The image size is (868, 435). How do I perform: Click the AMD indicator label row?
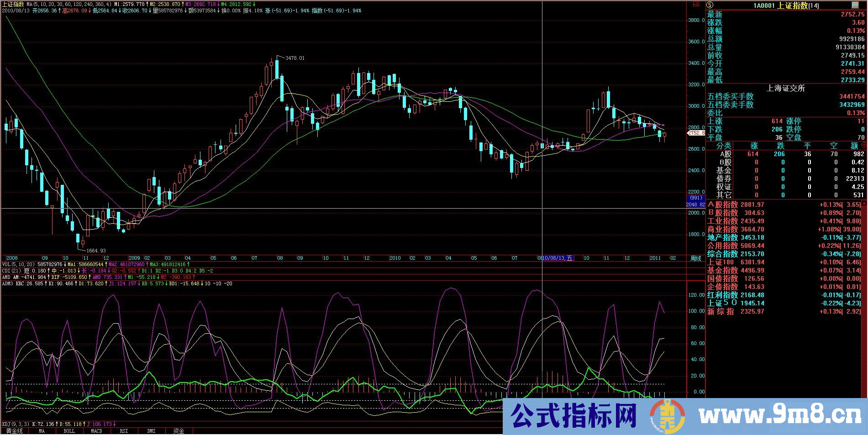99,278
